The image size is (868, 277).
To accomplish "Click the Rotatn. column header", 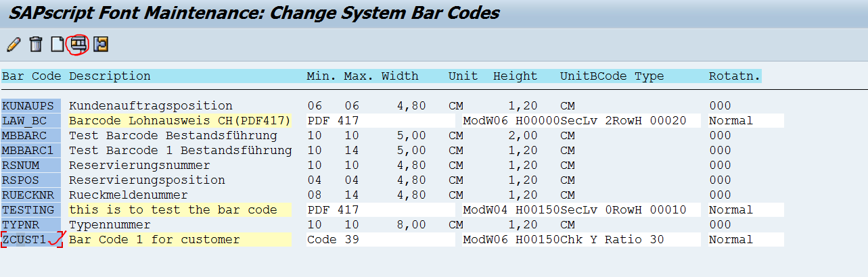I will pyautogui.click(x=734, y=76).
